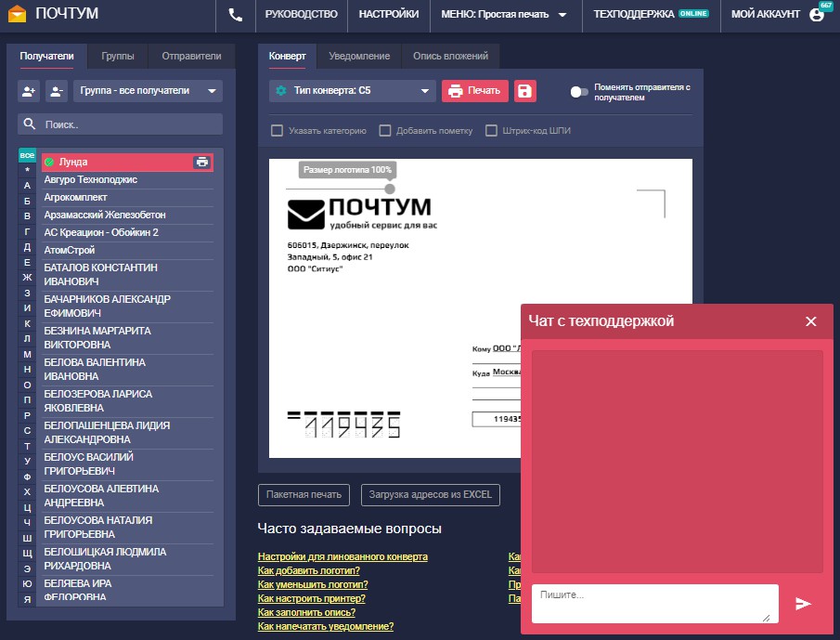Close the tech support chat window
840x640 pixels.
tap(811, 321)
